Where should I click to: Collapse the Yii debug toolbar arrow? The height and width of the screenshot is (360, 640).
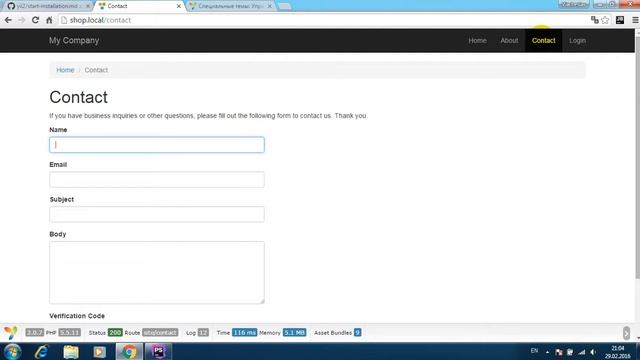(626, 333)
